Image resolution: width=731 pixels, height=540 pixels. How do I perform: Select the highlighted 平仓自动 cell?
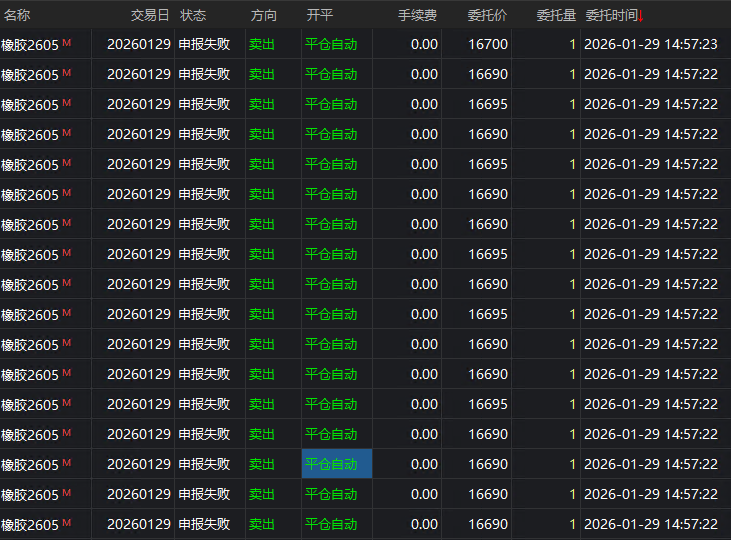click(336, 464)
